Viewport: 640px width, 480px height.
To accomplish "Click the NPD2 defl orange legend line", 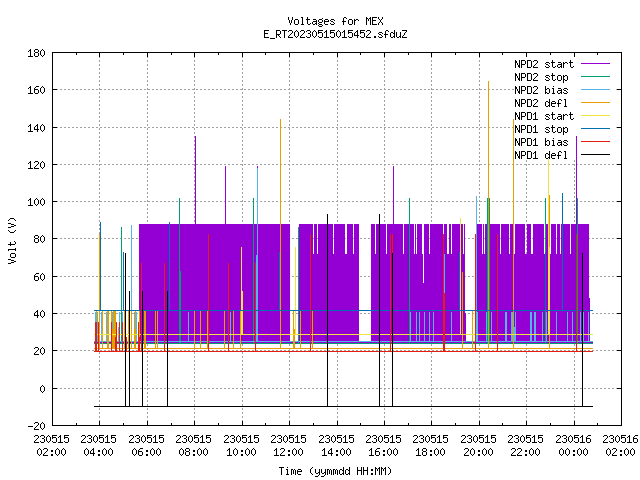I will 595,103.
